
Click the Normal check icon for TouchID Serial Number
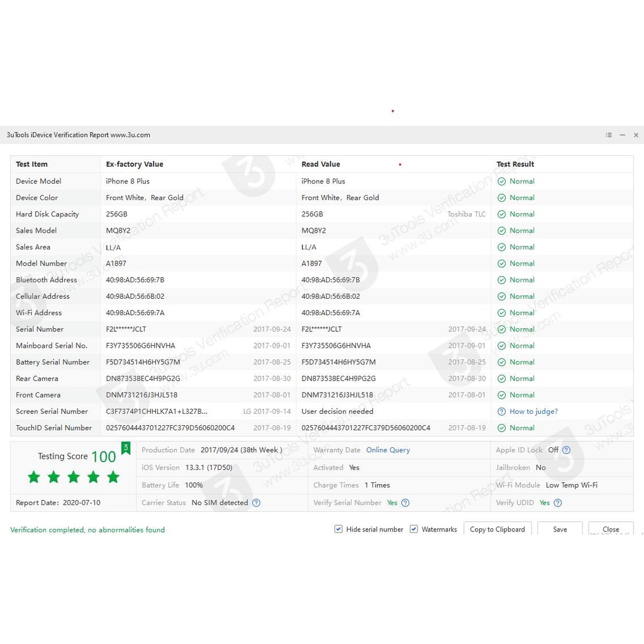pyautogui.click(x=501, y=428)
